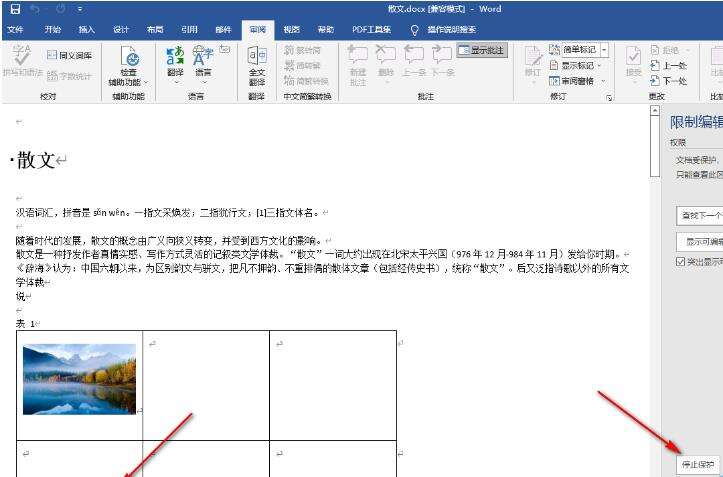Click the 查找下一个 find next region button

pyautogui.click(x=699, y=215)
